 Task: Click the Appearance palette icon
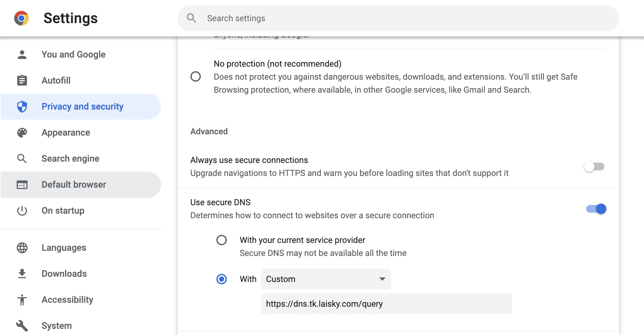pos(22,133)
